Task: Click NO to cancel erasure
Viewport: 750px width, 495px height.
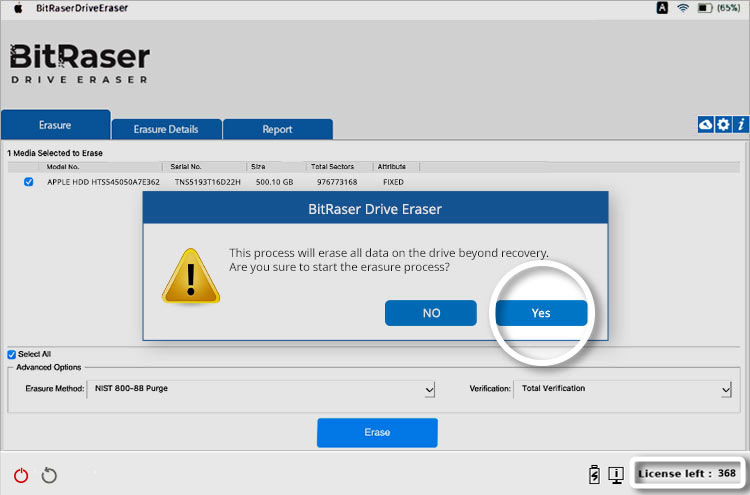Action: point(431,313)
